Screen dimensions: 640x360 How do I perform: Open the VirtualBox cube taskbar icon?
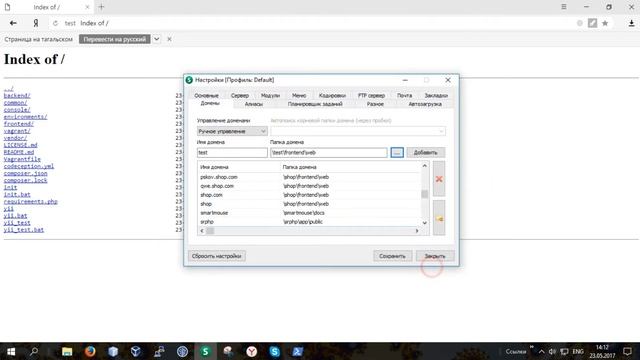coord(136,351)
